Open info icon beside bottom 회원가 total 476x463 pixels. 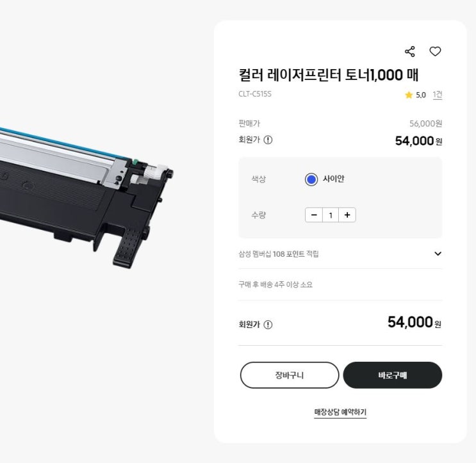268,325
